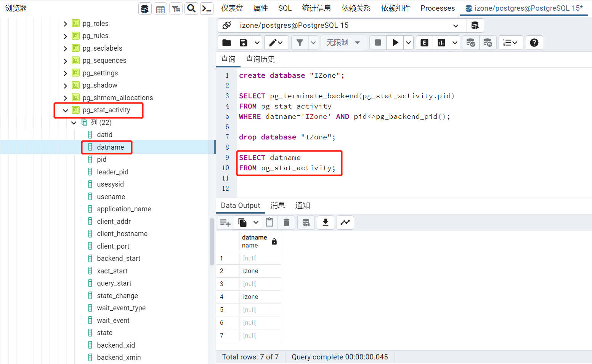
Task: Click the add row icon in results toolbar
Action: coord(225,222)
